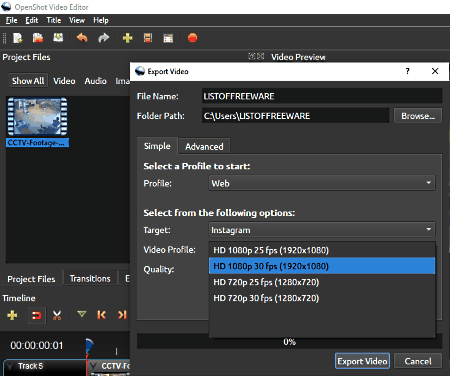Viewport: 450px width, 376px height.
Task: Click the Save Project toolbar icon
Action: coord(58,37)
